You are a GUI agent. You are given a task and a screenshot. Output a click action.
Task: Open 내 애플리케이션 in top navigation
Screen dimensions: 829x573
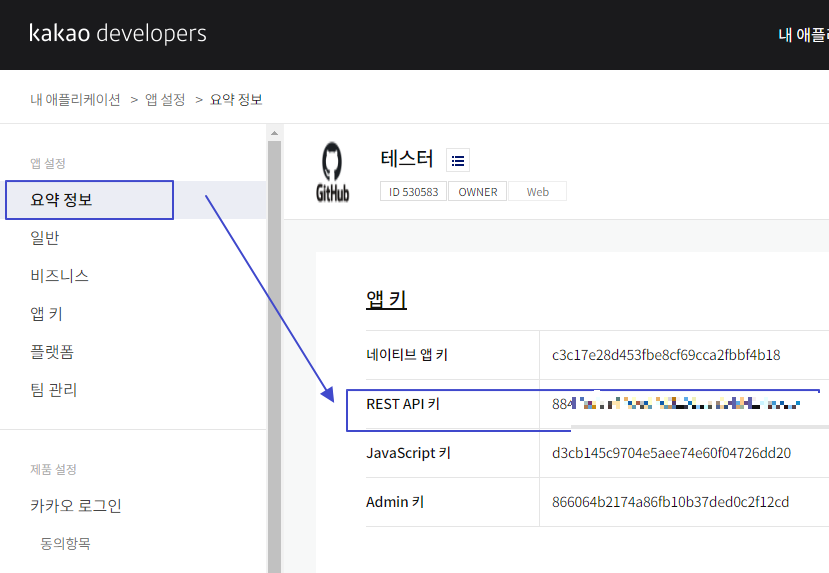coord(804,35)
